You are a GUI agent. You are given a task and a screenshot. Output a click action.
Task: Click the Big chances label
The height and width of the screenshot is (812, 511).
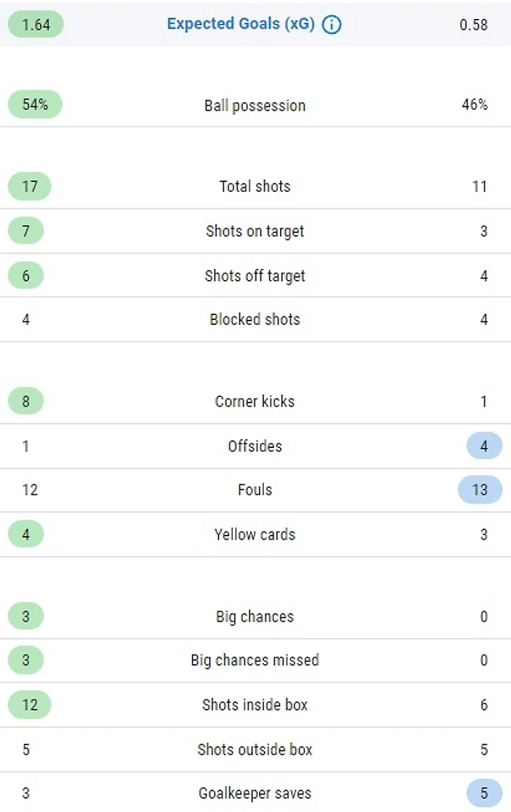click(255, 617)
